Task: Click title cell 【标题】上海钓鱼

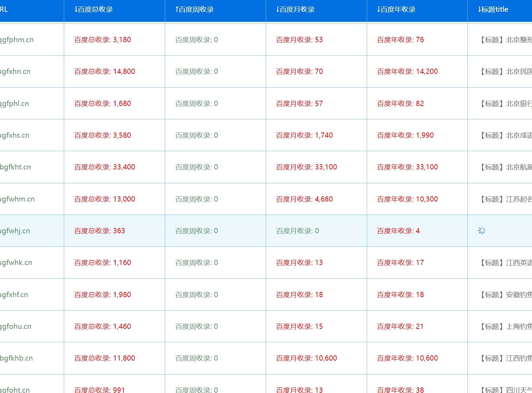Action: click(x=505, y=326)
